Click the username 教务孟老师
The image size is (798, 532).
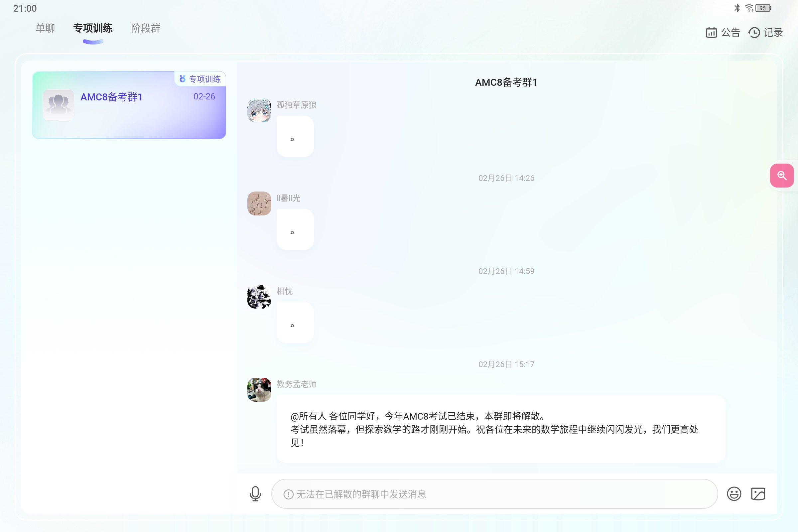click(297, 384)
